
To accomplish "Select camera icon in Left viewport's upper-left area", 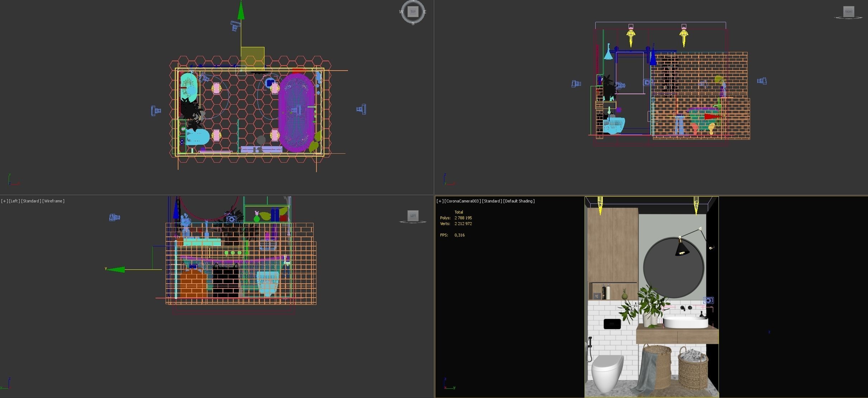I will click(114, 217).
